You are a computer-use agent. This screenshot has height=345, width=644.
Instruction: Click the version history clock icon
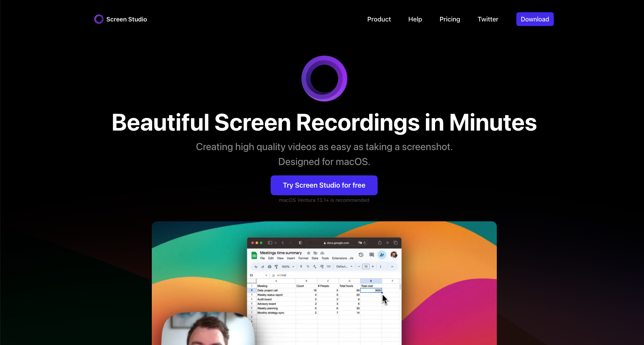pyautogui.click(x=361, y=255)
